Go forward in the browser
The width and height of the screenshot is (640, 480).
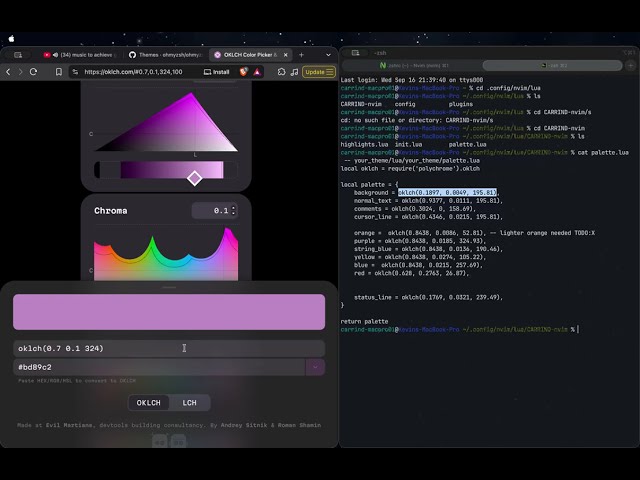[20, 72]
